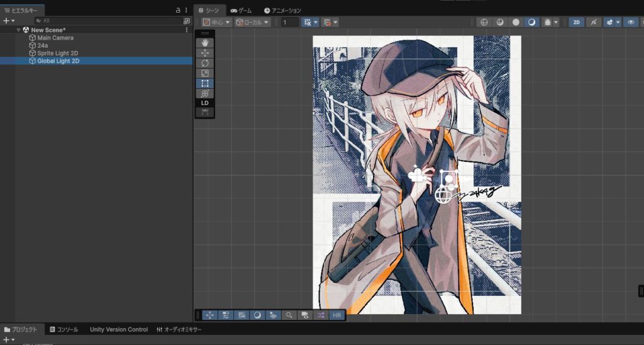The image size is (644, 345).
Task: Click the magnifier search icon in bottom overlay
Action: [x=289, y=315]
